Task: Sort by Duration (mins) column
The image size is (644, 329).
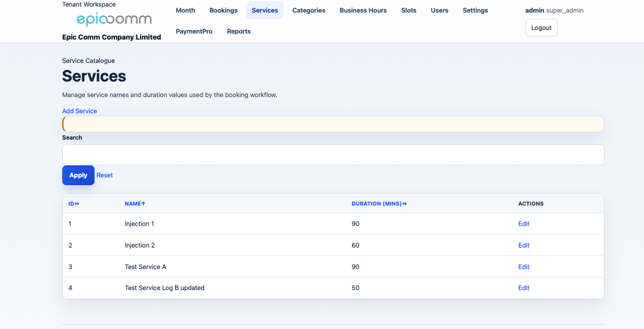Action: (x=379, y=204)
